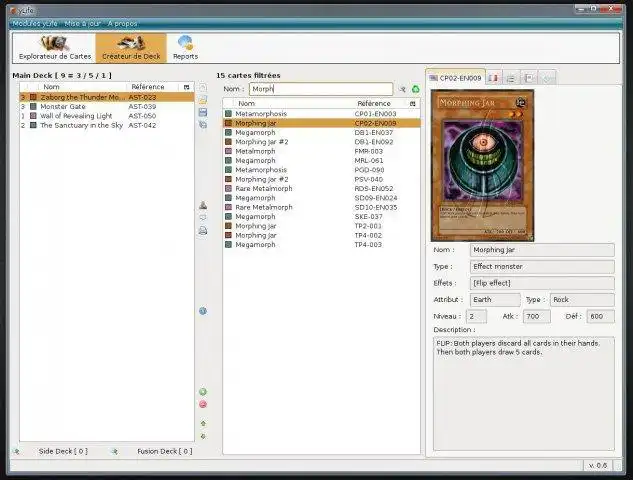Select the CP02-EN009 card tab
633x480 pixels.
pos(455,78)
